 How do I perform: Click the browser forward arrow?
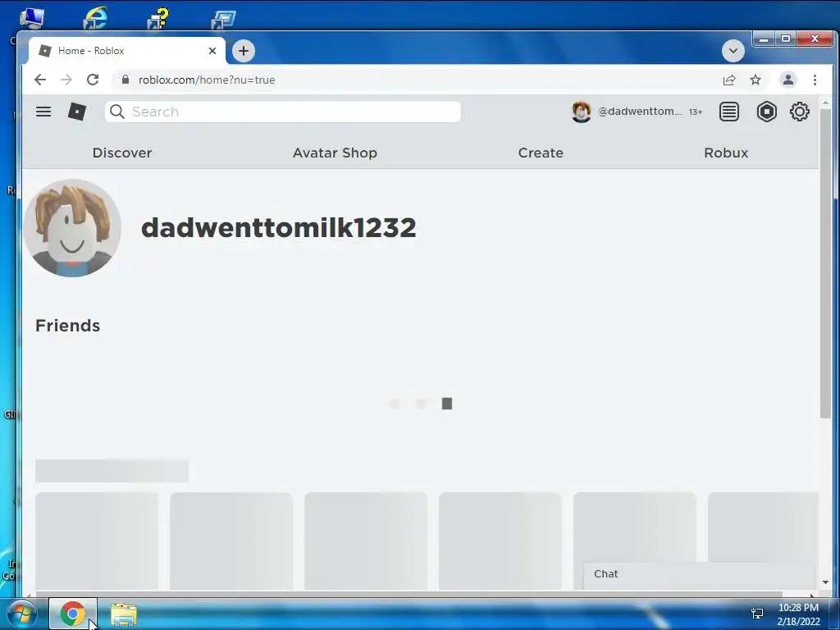point(66,80)
